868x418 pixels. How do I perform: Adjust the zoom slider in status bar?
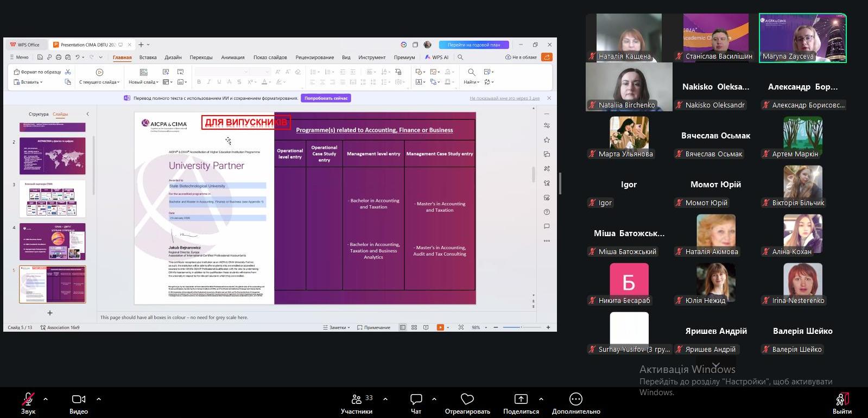click(x=521, y=327)
